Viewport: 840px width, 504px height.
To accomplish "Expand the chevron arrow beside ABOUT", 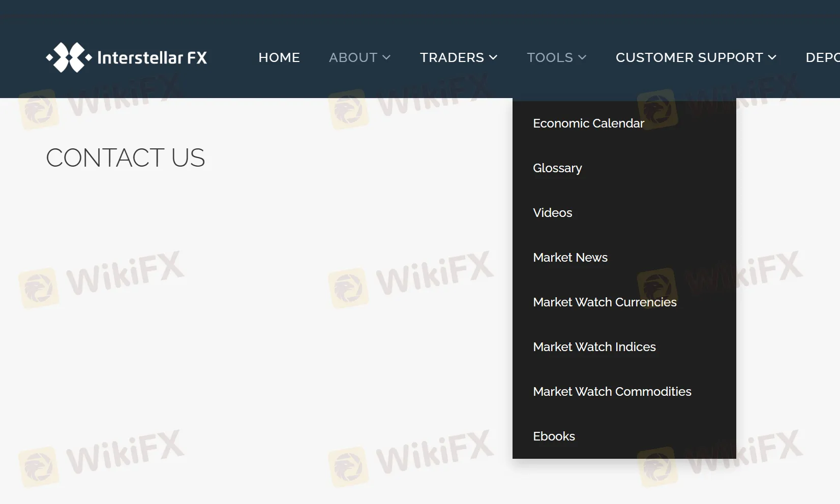I will [386, 57].
